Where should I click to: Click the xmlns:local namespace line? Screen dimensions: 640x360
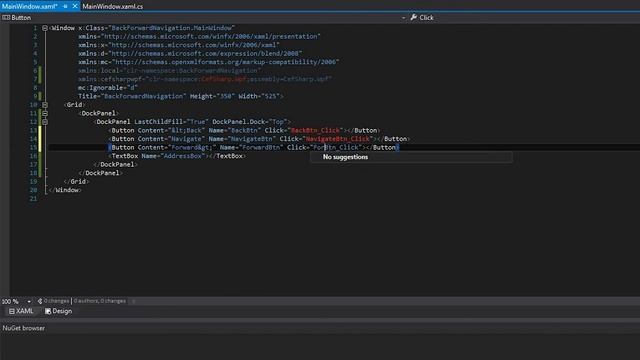coord(170,71)
